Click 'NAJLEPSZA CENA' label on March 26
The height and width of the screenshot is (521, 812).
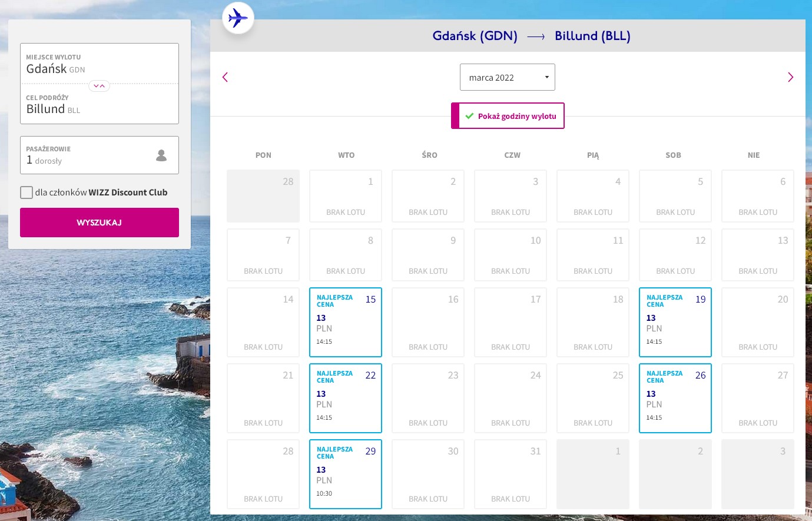pos(665,377)
